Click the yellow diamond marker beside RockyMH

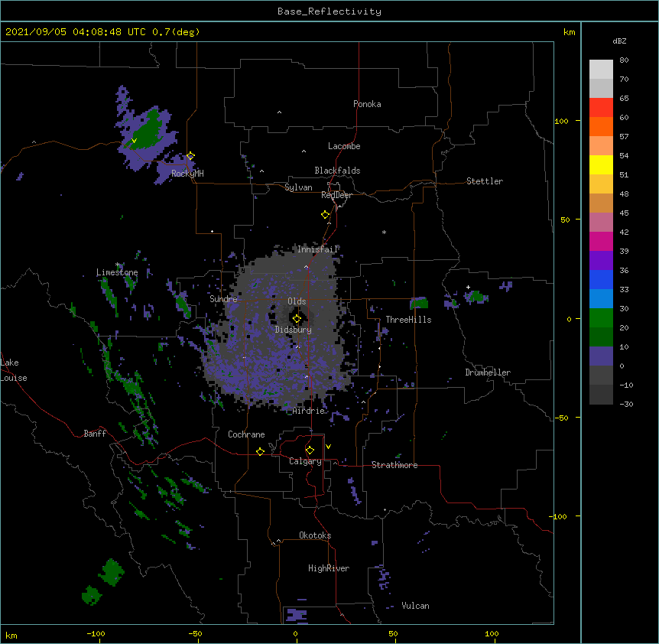click(x=191, y=156)
